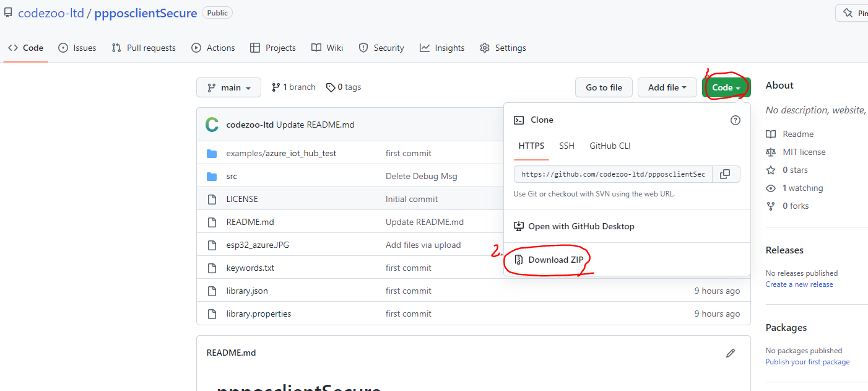Viewport: 868px width, 391px height.
Task: View the 0 tags link
Action: point(344,87)
